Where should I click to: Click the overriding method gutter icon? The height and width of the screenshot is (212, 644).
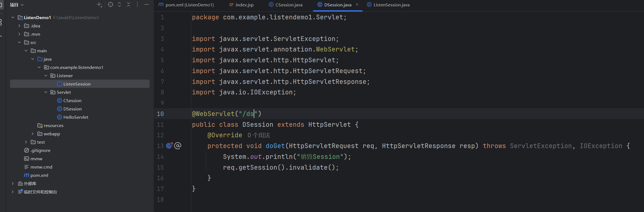(170, 146)
